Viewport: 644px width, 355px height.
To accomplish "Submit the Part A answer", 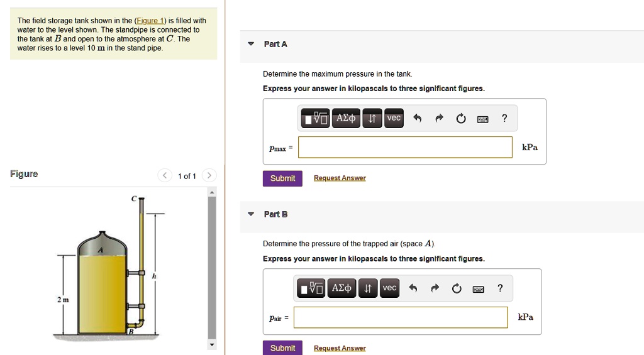I will (x=282, y=178).
